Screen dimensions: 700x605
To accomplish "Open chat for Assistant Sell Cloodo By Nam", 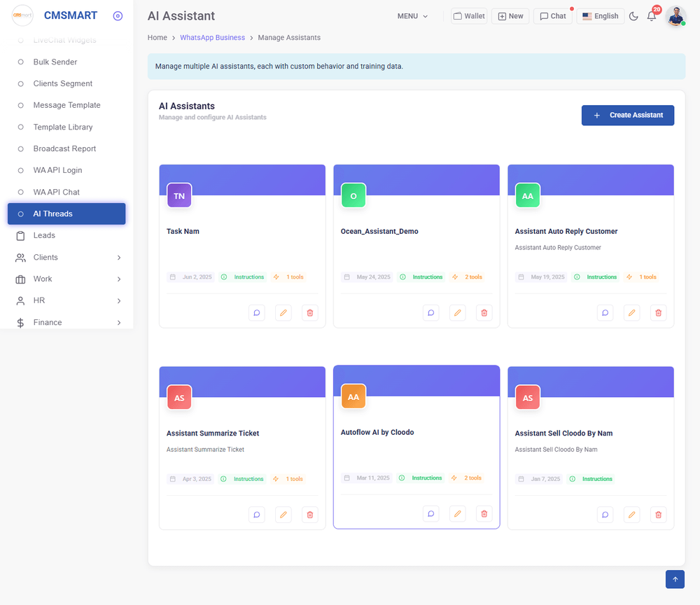I will pyautogui.click(x=605, y=515).
